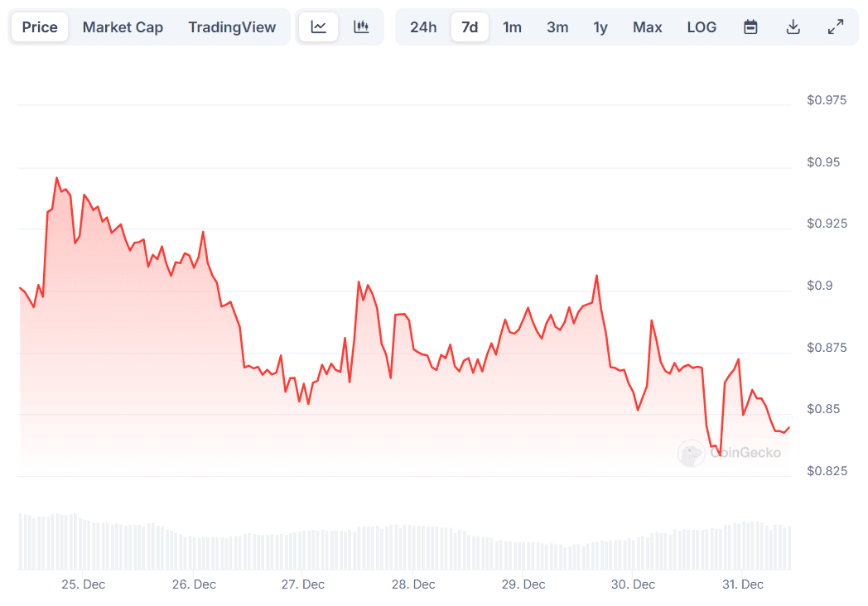
Task: Click the $0.925 price axis label
Action: coord(827,224)
